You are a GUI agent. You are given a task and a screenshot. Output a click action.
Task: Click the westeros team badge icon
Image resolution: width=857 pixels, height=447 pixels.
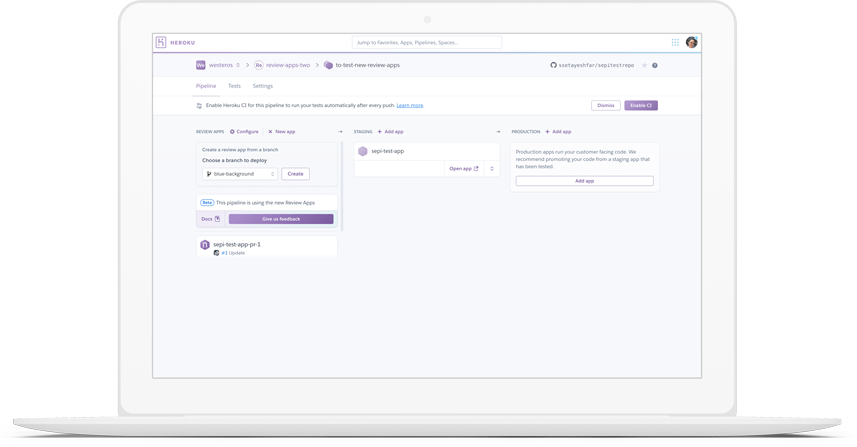coord(201,65)
